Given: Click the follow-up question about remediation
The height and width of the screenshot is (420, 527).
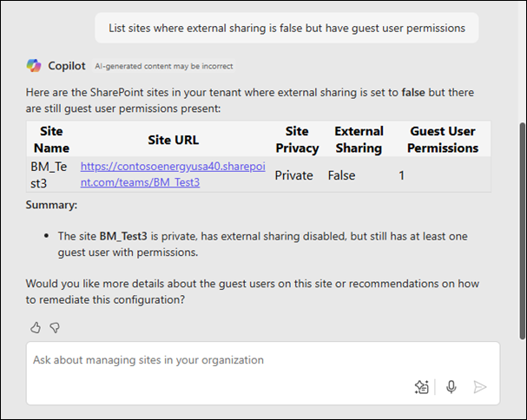Looking at the screenshot, I should click(x=253, y=292).
